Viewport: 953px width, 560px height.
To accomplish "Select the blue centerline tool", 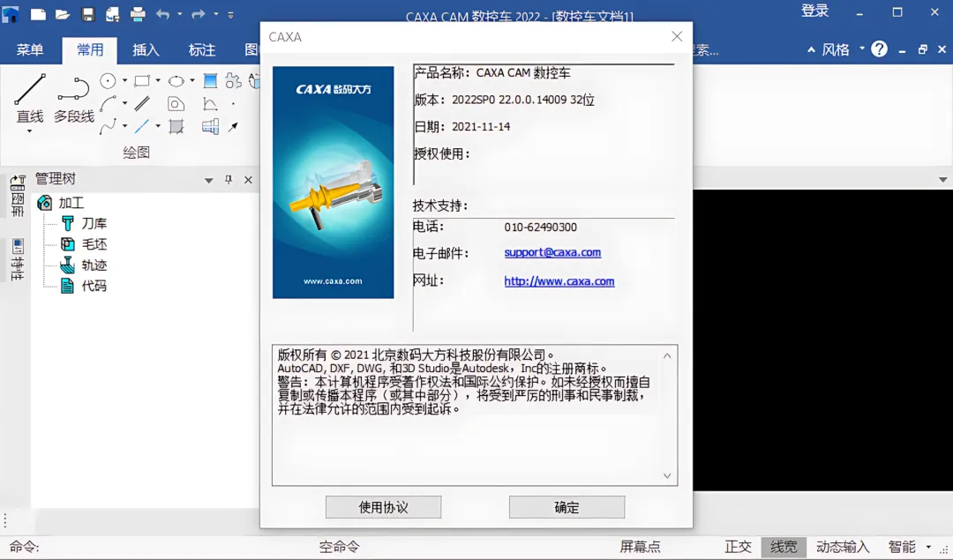I will coord(142,126).
